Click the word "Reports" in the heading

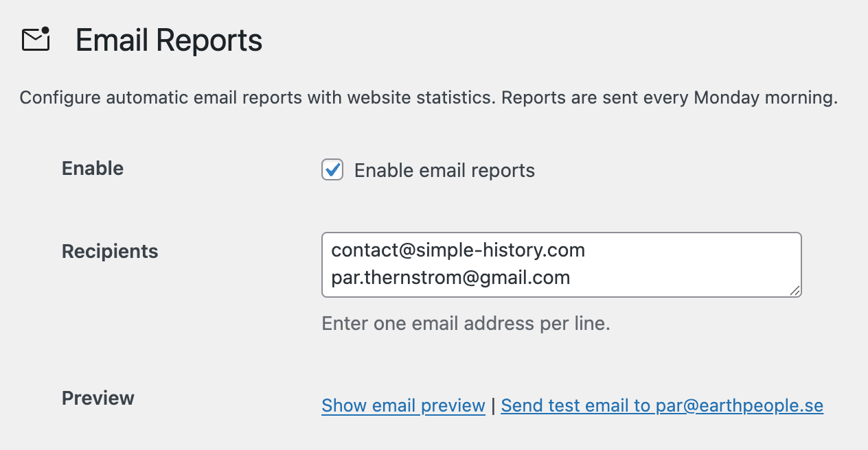tap(216, 40)
